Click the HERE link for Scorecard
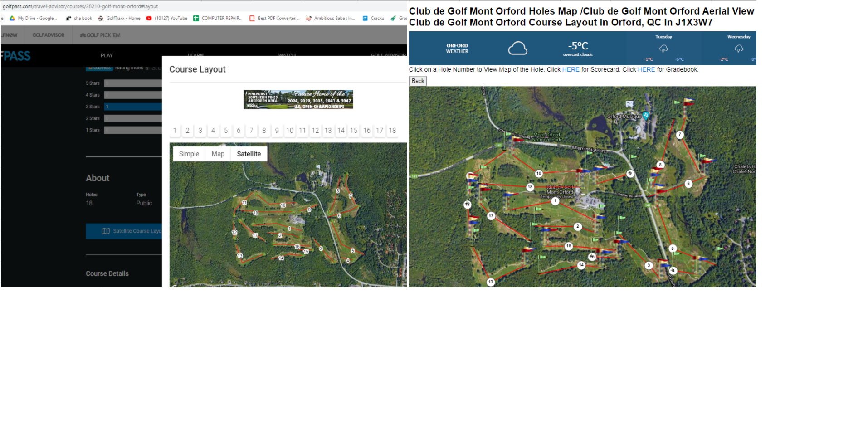Image resolution: width=868 pixels, height=424 pixels. (x=571, y=69)
